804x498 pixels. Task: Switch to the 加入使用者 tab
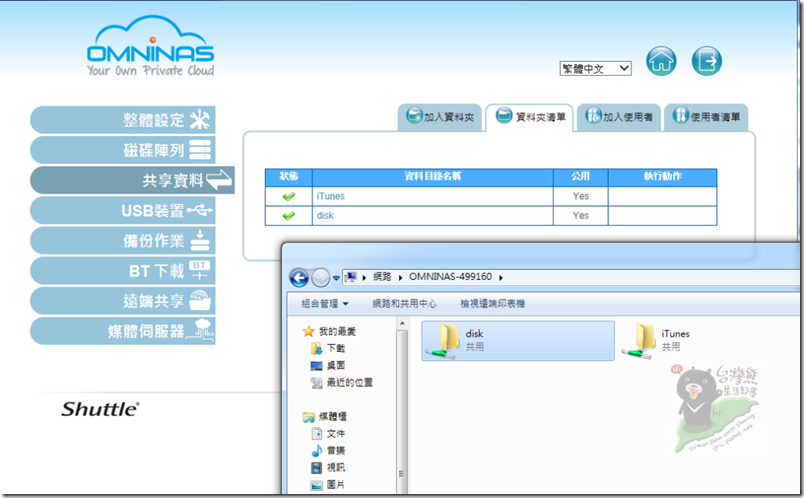(619, 117)
